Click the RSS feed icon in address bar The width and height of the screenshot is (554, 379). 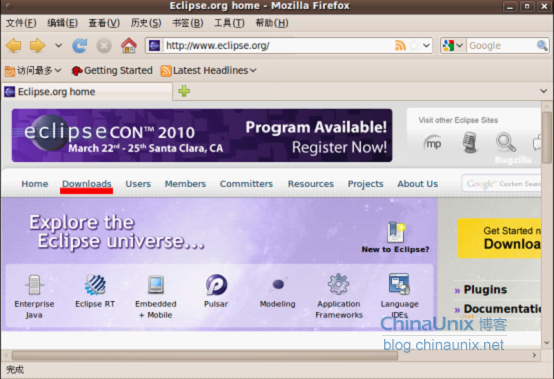coord(400,46)
